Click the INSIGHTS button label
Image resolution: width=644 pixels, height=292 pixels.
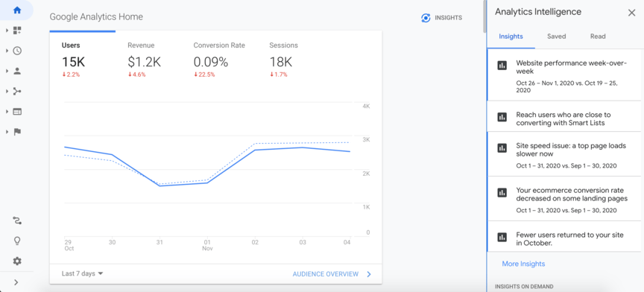(448, 18)
